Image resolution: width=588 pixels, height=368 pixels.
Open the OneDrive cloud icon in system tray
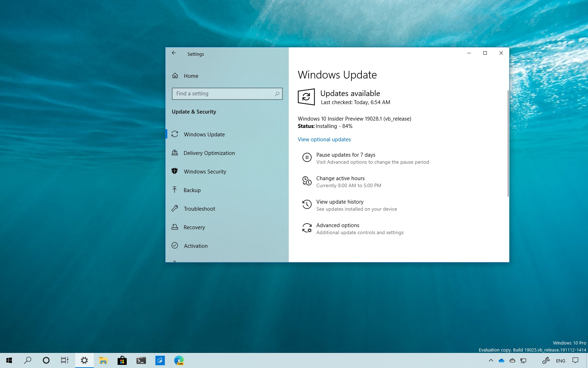(501, 361)
